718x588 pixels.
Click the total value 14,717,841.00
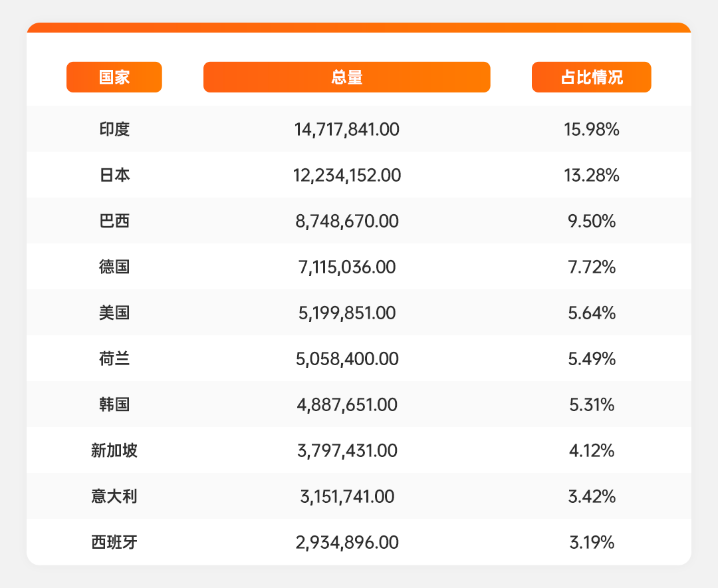click(346, 129)
